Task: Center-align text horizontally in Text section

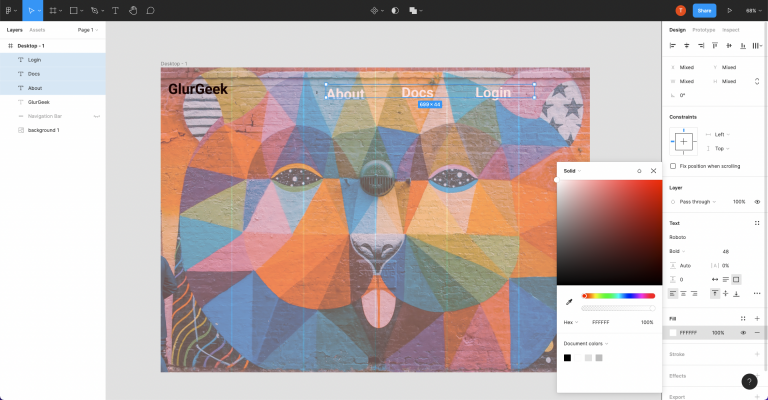Action: pyautogui.click(x=684, y=293)
